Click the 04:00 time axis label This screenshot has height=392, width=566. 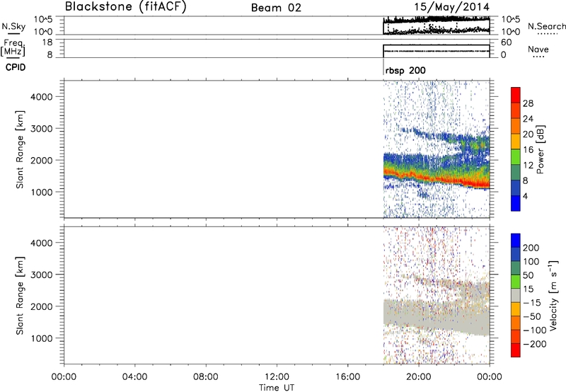click(135, 377)
